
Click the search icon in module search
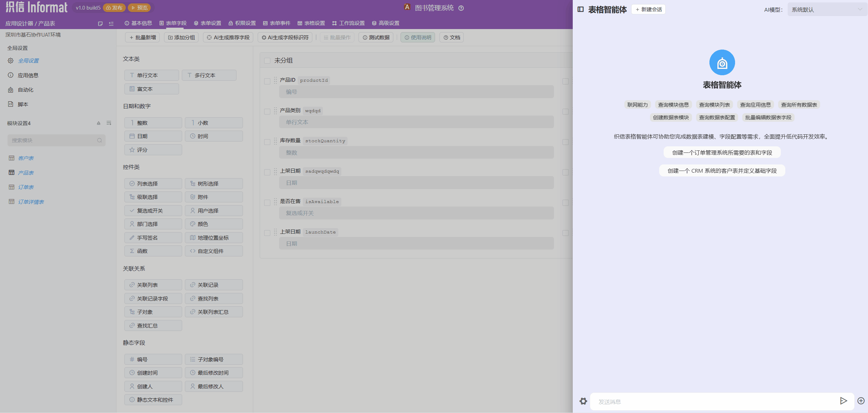[99, 140]
